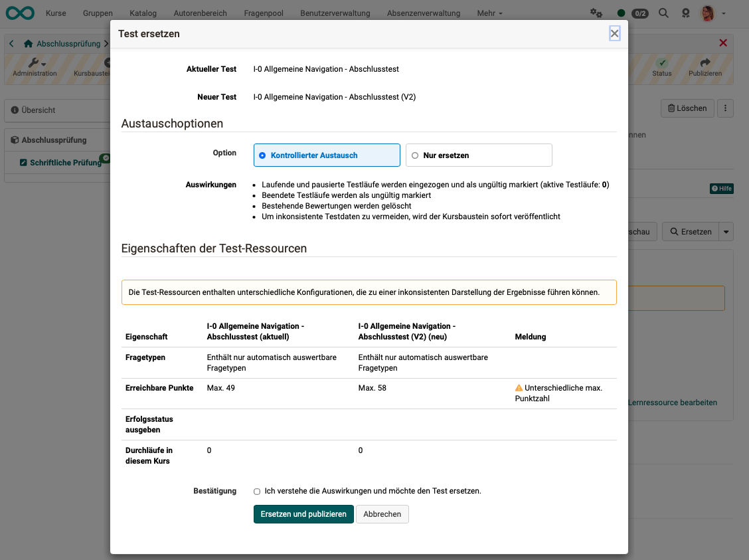Open the search magnifier in top bar
Image resolution: width=749 pixels, height=560 pixels.
pos(663,13)
